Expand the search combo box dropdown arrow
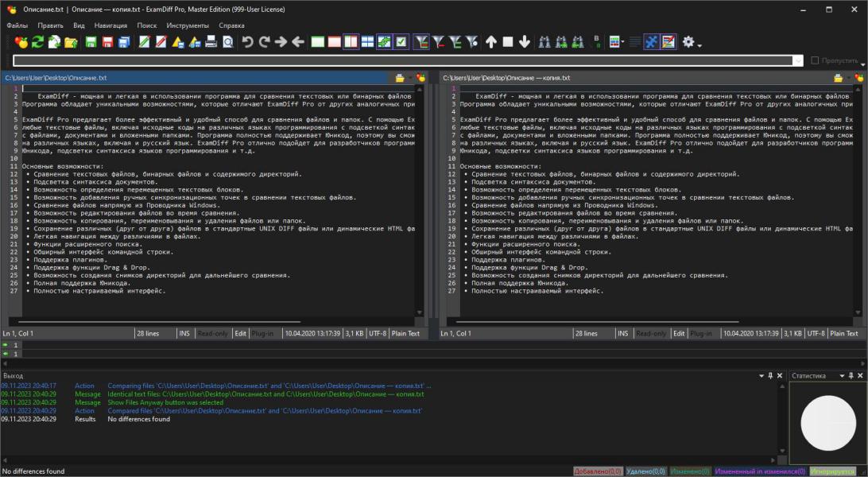This screenshot has height=477, width=868. pos(798,60)
